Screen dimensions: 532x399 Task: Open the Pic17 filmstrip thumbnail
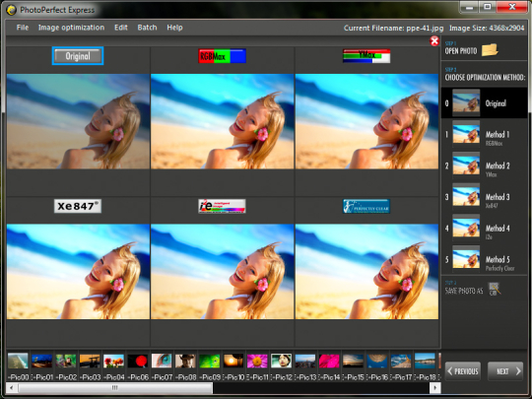coord(401,361)
